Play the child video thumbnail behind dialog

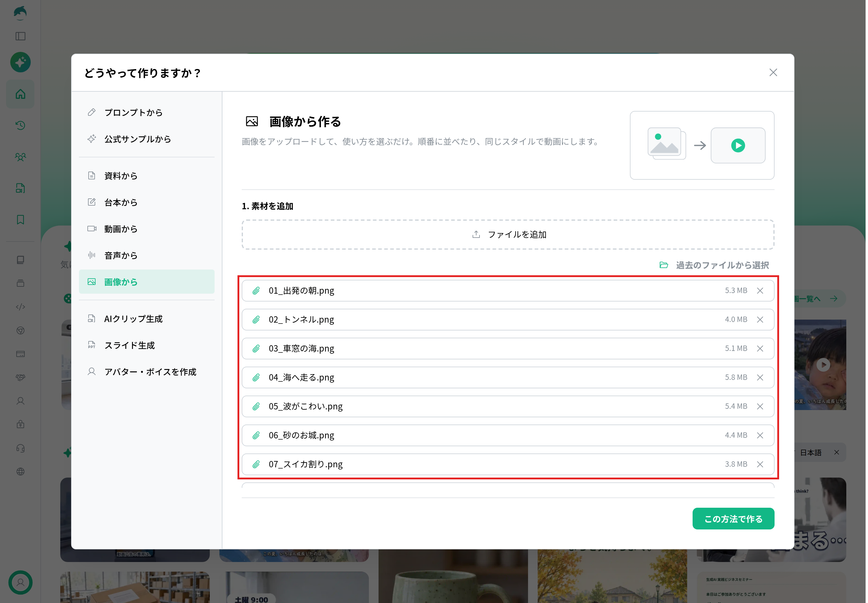(x=823, y=365)
